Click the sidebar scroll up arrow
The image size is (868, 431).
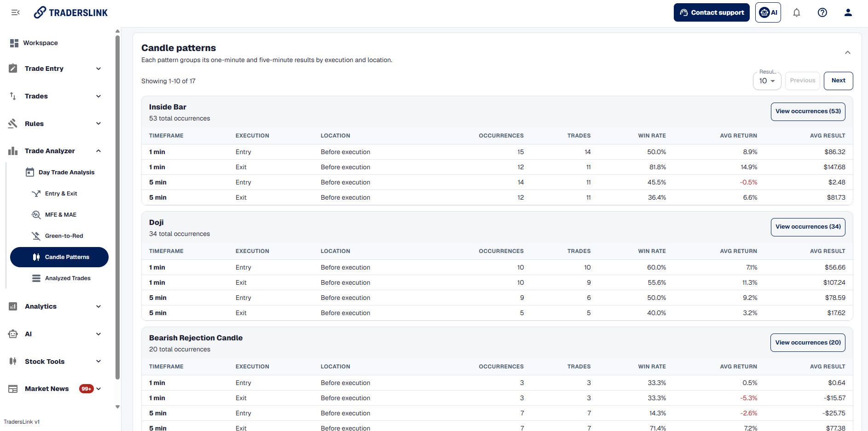point(117,31)
